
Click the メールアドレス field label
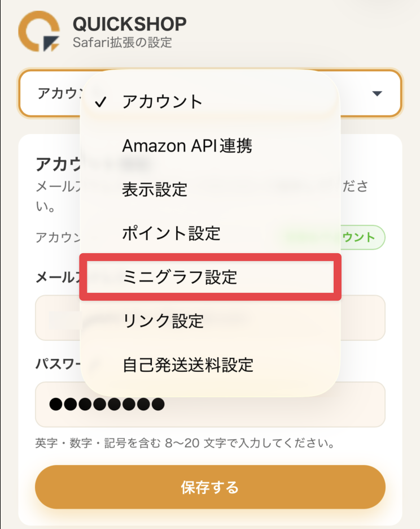[x=56, y=277]
